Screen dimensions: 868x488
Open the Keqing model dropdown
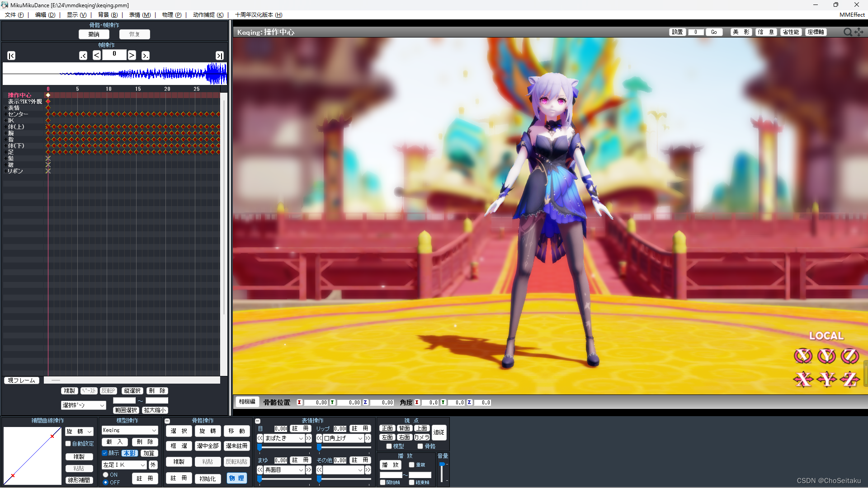click(x=154, y=431)
